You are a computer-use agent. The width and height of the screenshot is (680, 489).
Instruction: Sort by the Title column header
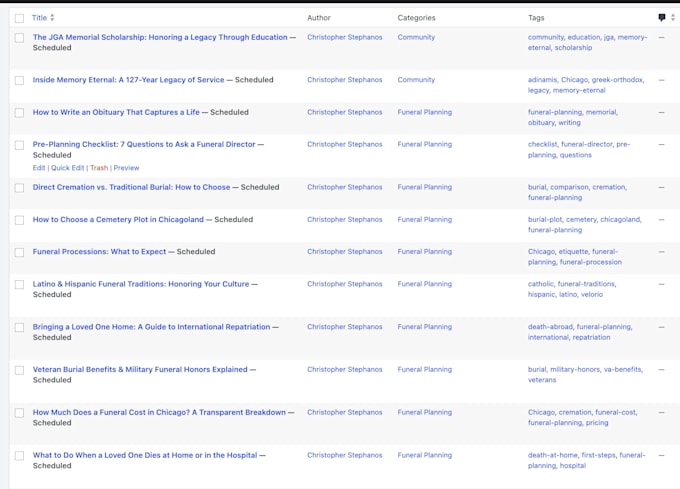point(39,18)
